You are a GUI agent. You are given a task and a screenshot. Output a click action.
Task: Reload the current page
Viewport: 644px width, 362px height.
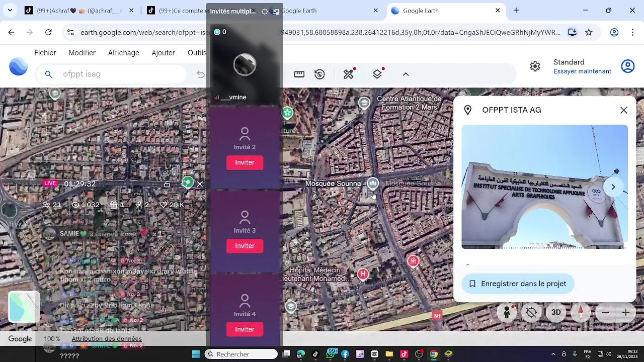(48, 32)
